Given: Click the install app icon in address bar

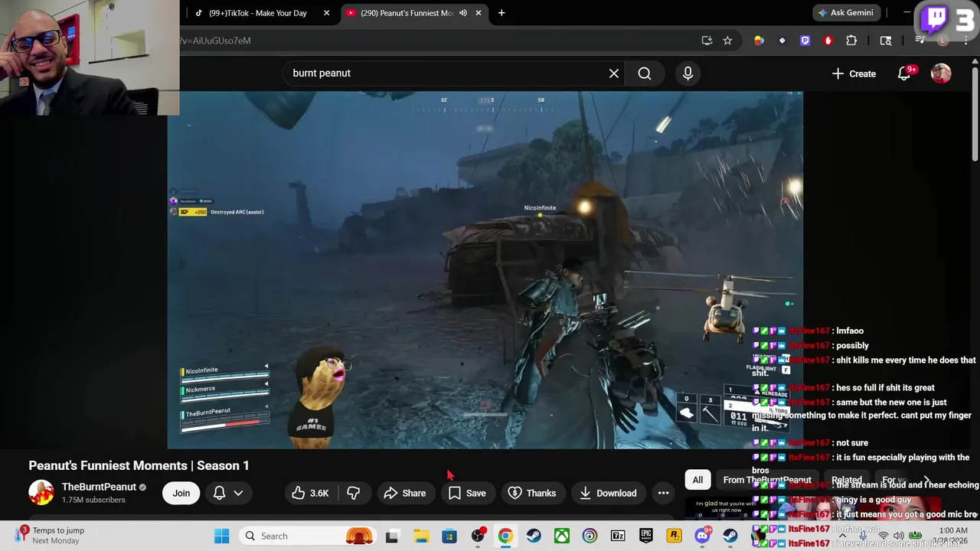Looking at the screenshot, I should pyautogui.click(x=707, y=41).
